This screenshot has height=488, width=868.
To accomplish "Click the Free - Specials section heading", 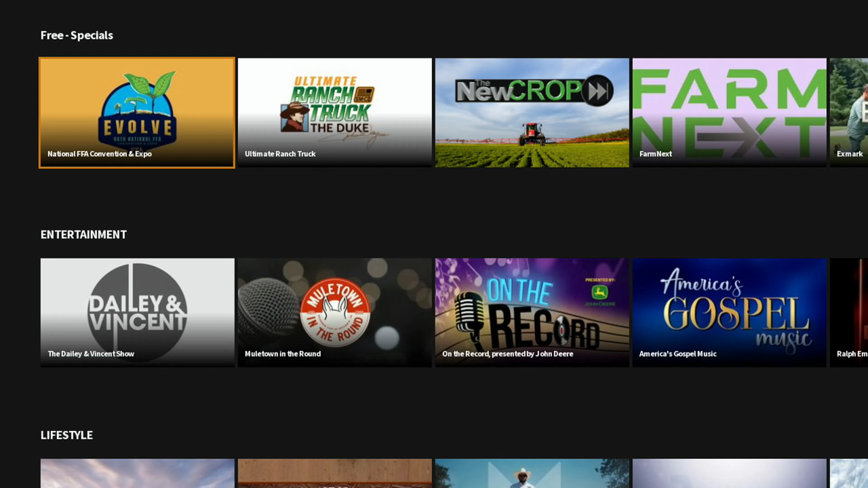I will pos(77,35).
